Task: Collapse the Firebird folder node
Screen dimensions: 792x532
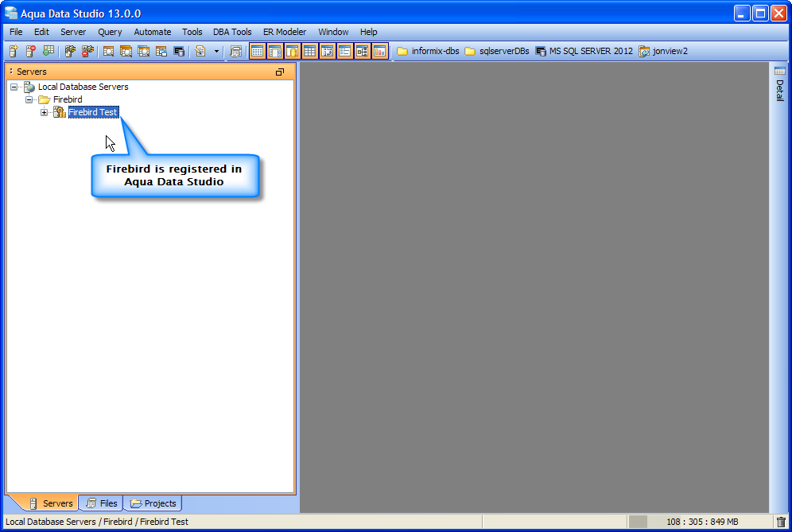Action: [x=29, y=99]
